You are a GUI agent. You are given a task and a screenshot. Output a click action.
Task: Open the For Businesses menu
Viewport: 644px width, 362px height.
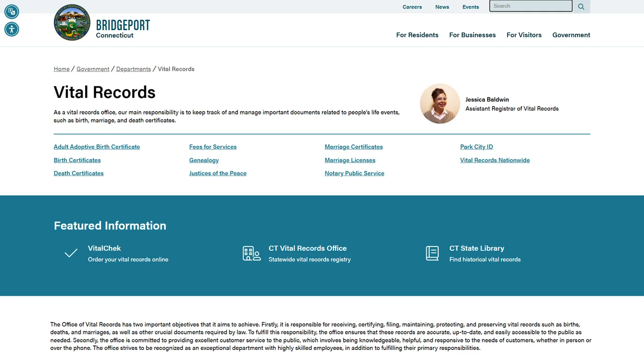click(472, 35)
